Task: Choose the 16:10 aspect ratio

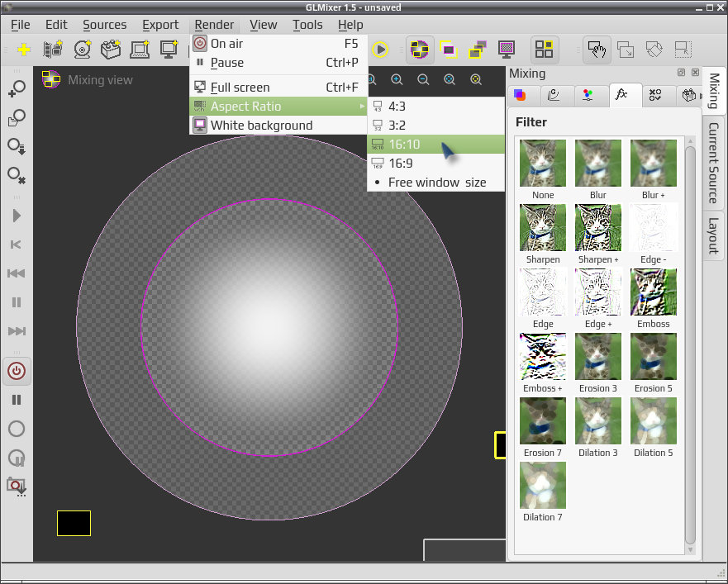Action: (x=435, y=145)
